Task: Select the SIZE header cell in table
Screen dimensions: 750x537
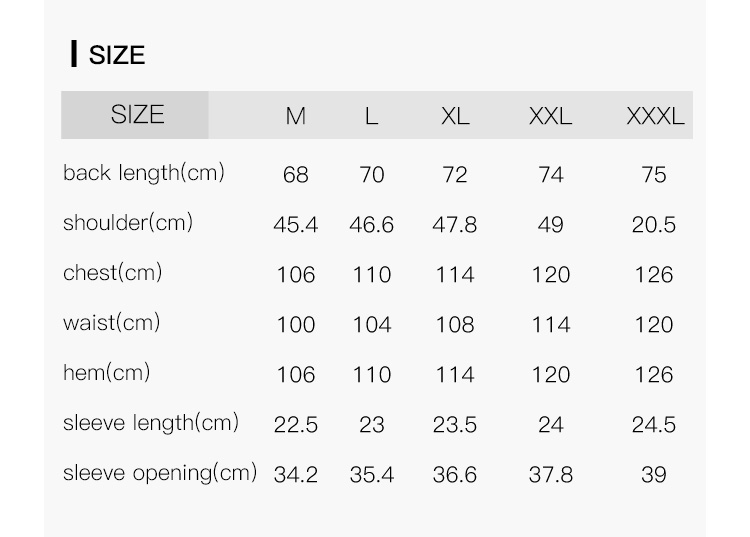Action: point(137,115)
